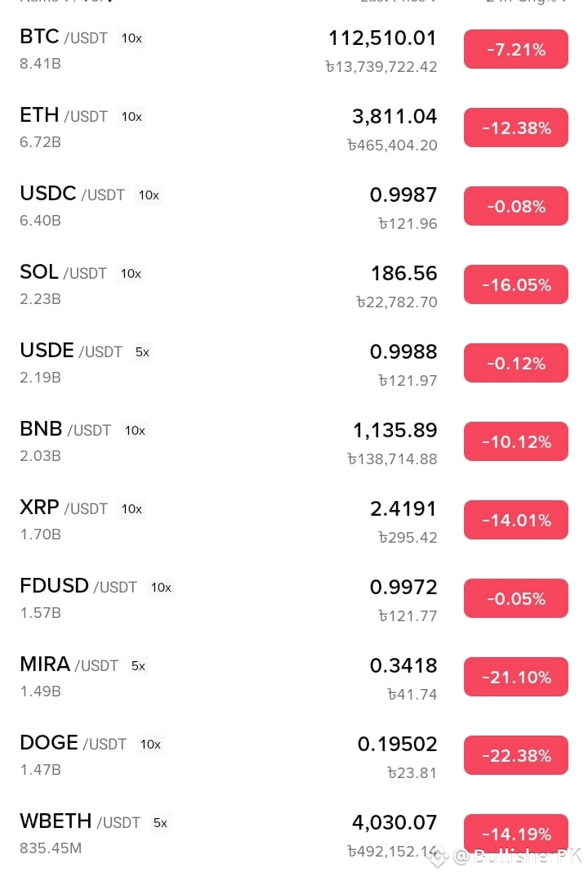Open the FDUSD/USDT pair

point(294,599)
